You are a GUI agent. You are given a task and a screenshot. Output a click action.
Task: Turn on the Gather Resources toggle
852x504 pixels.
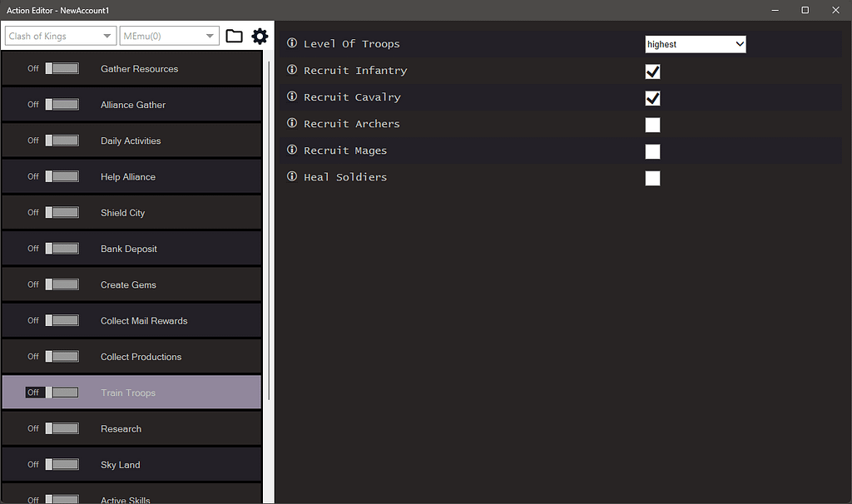(61, 69)
